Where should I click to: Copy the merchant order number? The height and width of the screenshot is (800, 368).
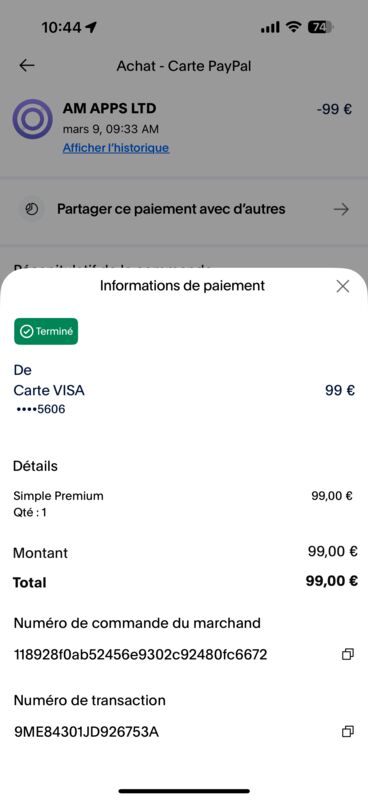(x=348, y=655)
